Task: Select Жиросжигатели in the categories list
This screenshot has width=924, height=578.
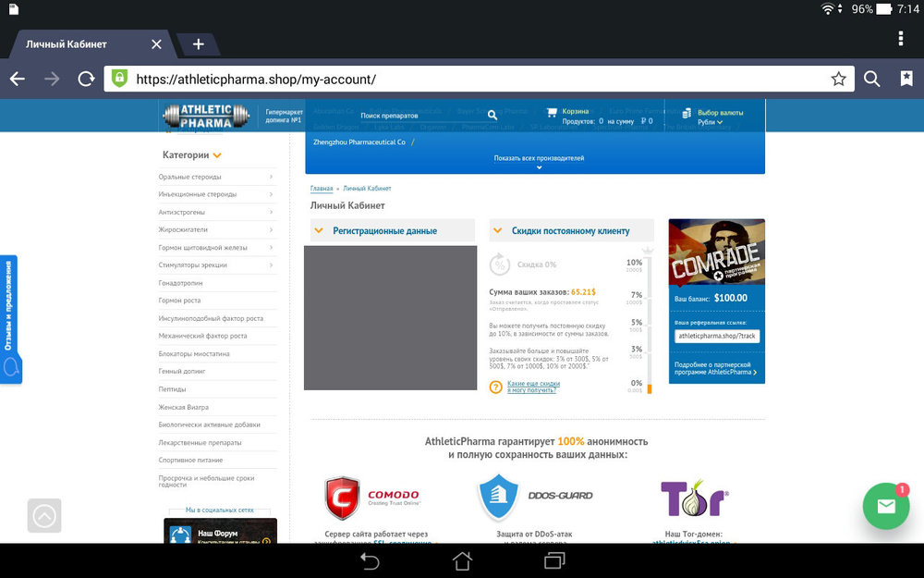Action: click(x=183, y=229)
